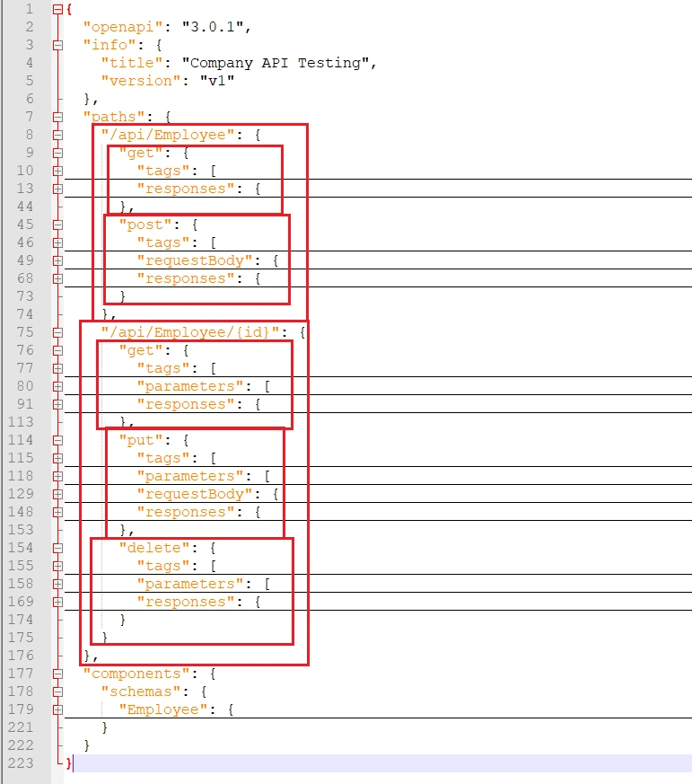
Task: Expand the "tags" fold on line 10
Action: [x=58, y=171]
